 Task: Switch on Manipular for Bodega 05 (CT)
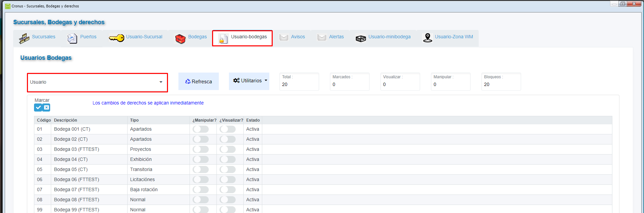point(201,169)
